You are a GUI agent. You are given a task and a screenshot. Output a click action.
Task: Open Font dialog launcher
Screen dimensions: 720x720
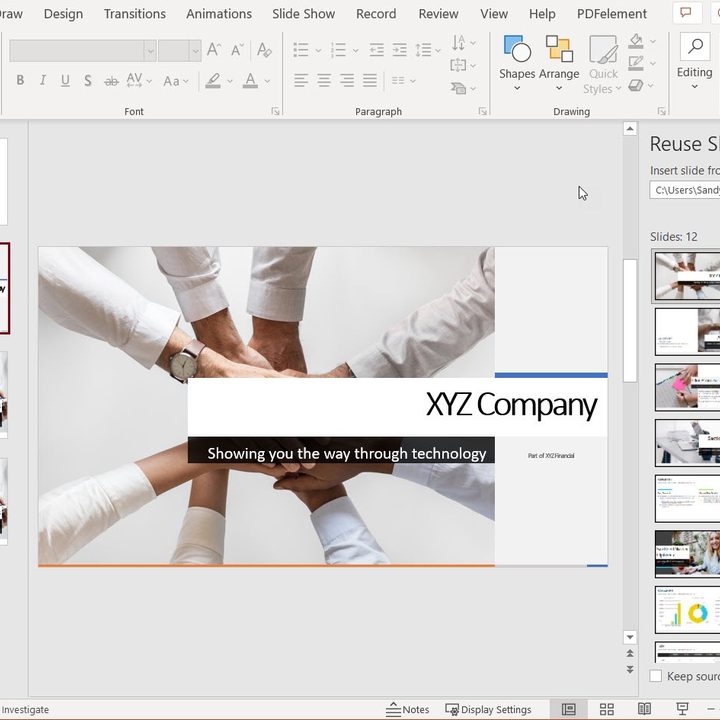tap(275, 111)
